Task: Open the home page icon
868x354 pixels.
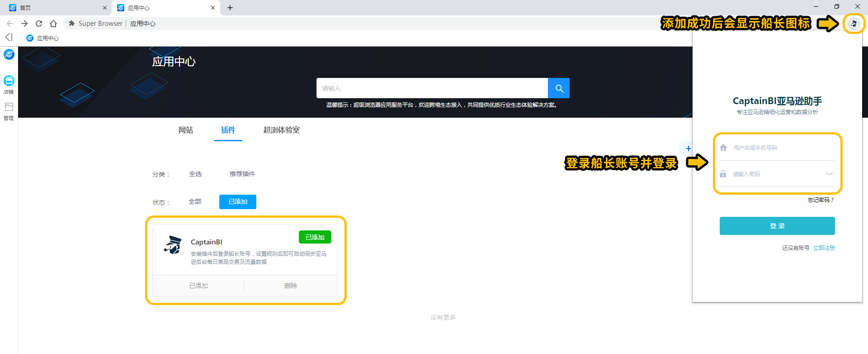Action: tap(53, 24)
